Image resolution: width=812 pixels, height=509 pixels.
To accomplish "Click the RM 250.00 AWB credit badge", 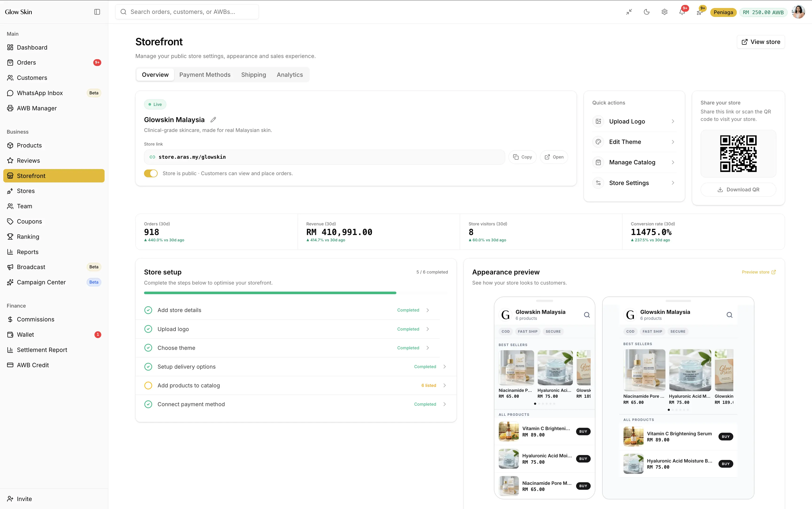I will click(763, 12).
